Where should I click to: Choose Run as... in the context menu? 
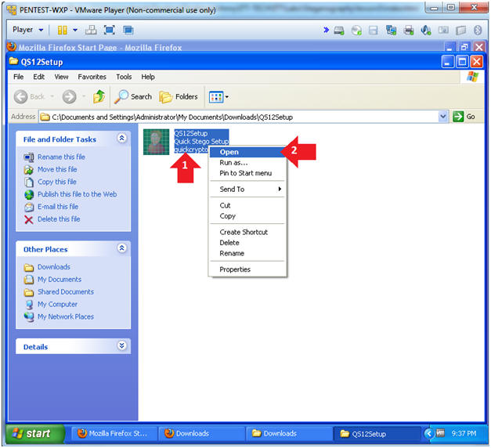point(247,163)
